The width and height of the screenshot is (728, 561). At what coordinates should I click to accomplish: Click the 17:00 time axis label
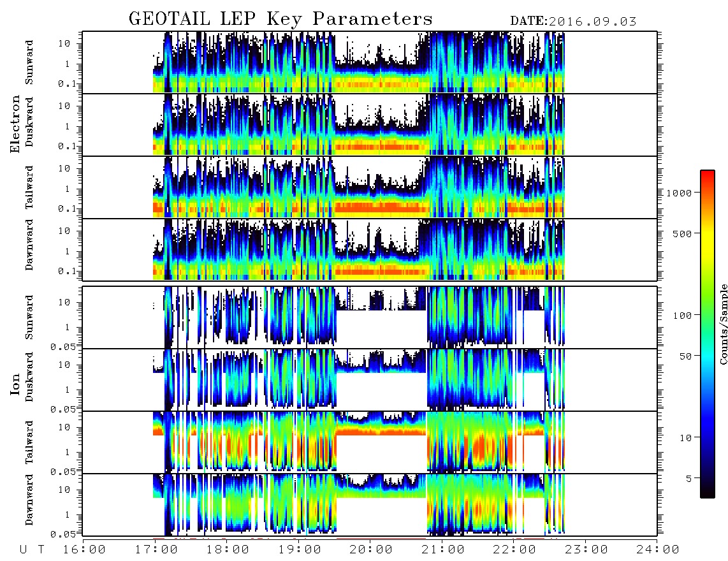tap(156, 550)
